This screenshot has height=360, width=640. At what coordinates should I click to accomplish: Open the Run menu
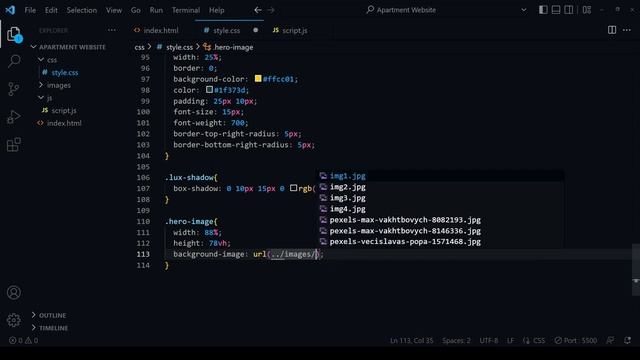coord(156,10)
